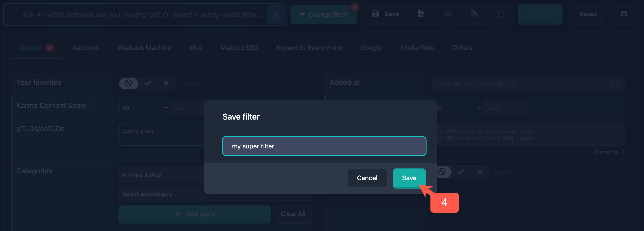Select the ignore toggle for Your favorites
This screenshot has width=644, height=231.
tap(128, 84)
